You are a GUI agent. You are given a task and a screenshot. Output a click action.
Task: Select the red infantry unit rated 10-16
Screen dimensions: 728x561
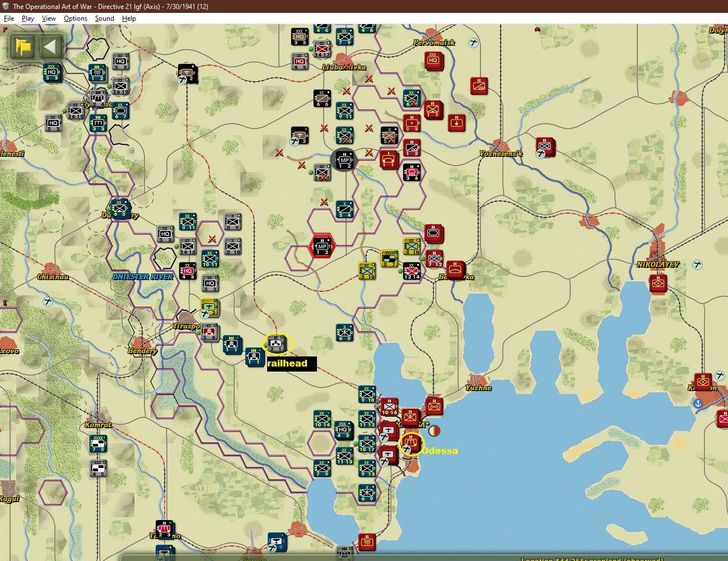[389, 406]
